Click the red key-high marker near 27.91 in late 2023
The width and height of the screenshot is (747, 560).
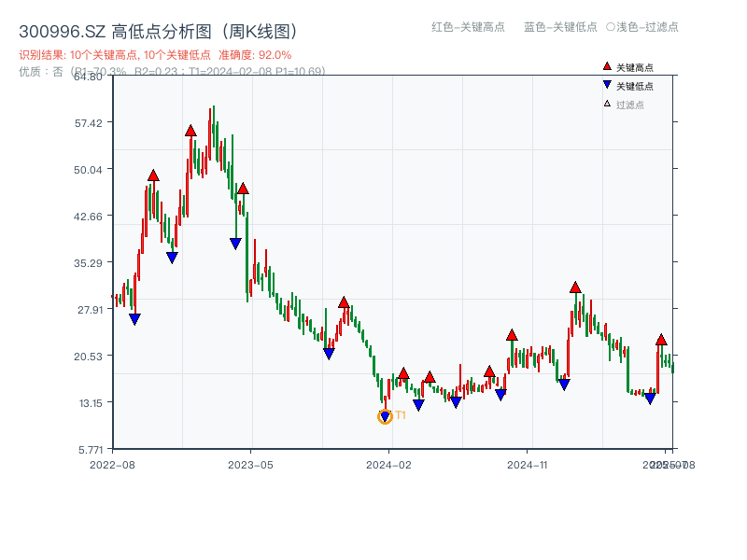point(344,301)
